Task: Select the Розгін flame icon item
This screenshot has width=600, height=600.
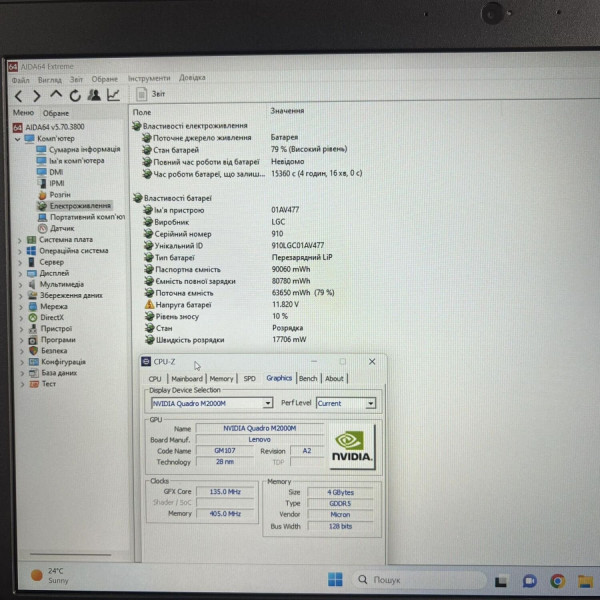Action: pos(42,195)
